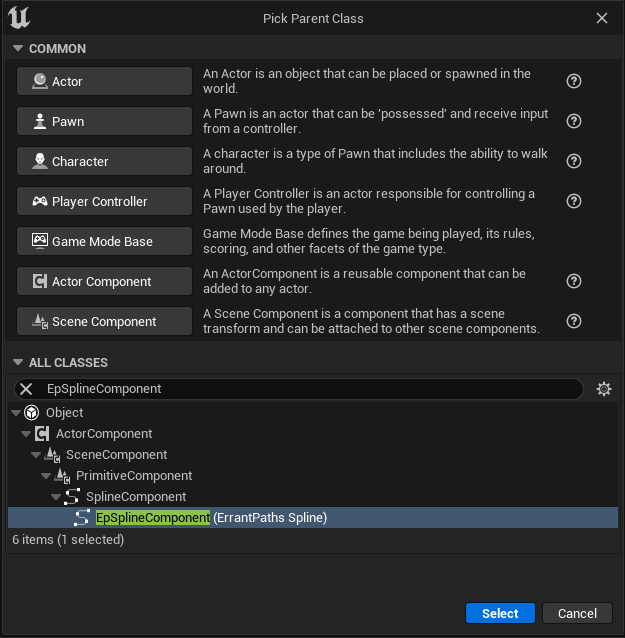Open help for the Pawn class
Screen dimensions: 625x638
click(x=574, y=121)
